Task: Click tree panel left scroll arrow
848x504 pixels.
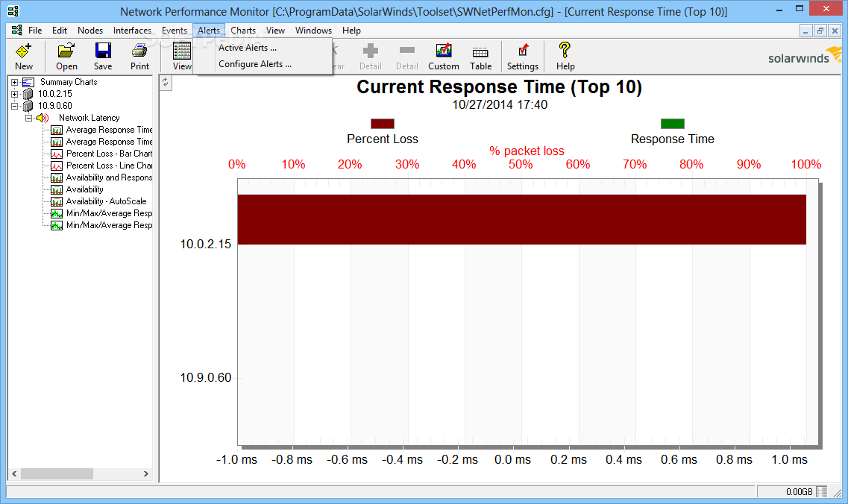Action: [x=15, y=473]
